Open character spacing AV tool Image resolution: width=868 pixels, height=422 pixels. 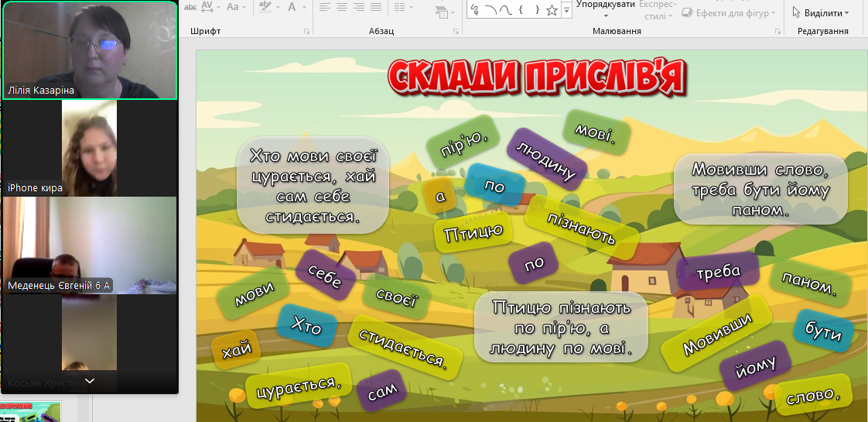207,7
